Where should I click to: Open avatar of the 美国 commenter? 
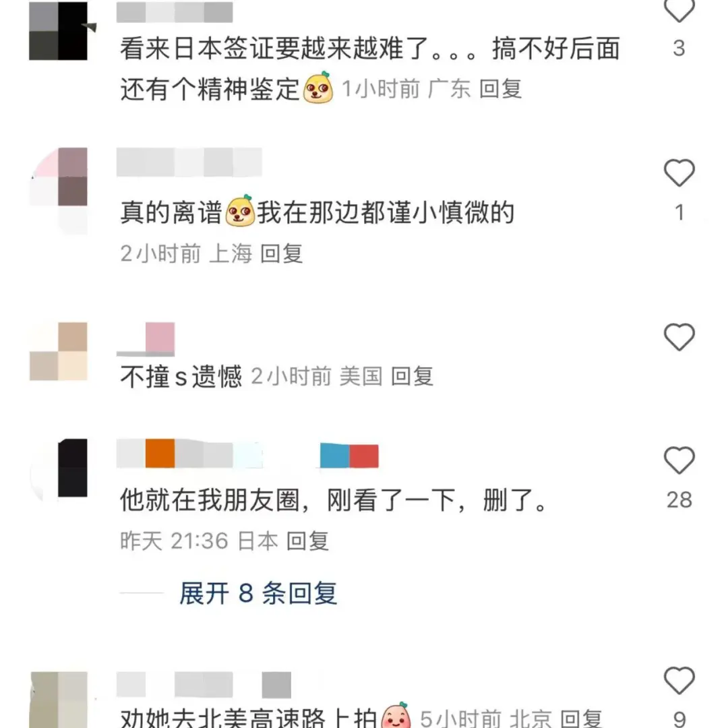59,351
